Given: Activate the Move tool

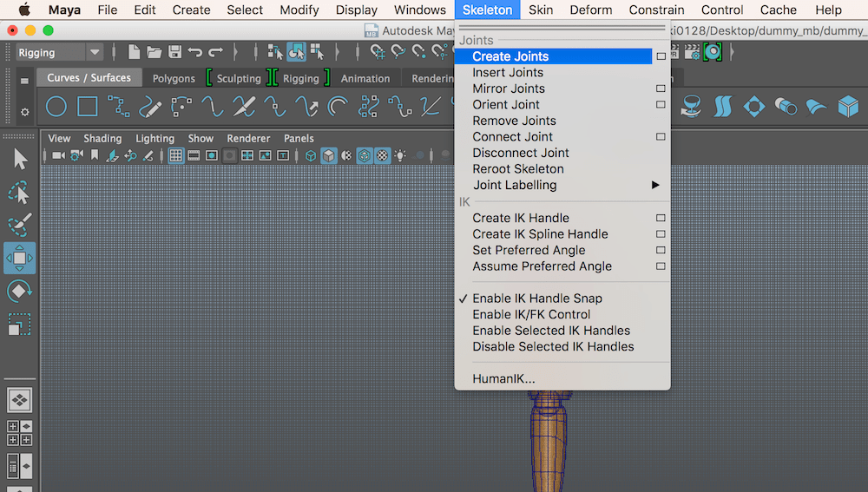Looking at the screenshot, I should [19, 258].
